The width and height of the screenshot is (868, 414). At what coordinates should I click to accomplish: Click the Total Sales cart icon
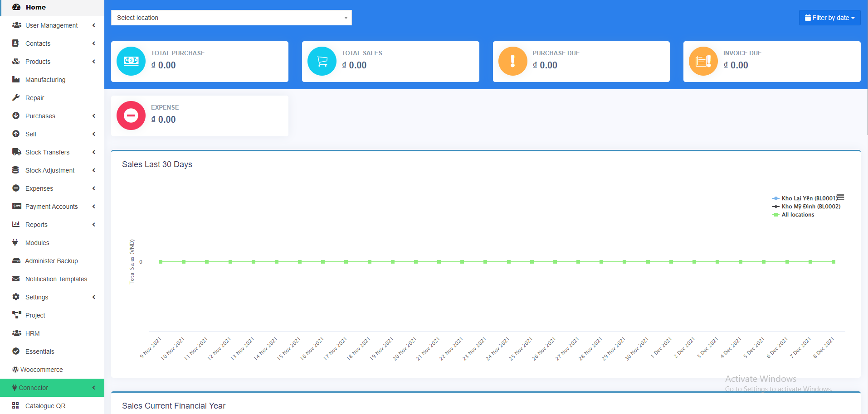(322, 61)
